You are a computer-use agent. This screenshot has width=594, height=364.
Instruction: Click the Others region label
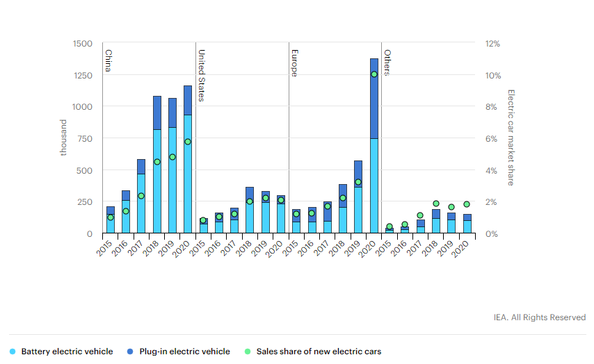pyautogui.click(x=387, y=63)
